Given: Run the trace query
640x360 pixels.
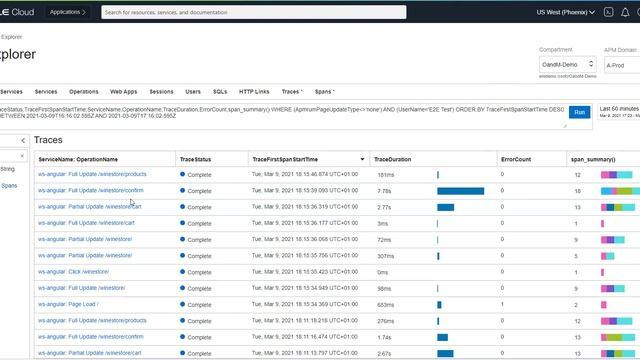Looking at the screenshot, I should 579,112.
